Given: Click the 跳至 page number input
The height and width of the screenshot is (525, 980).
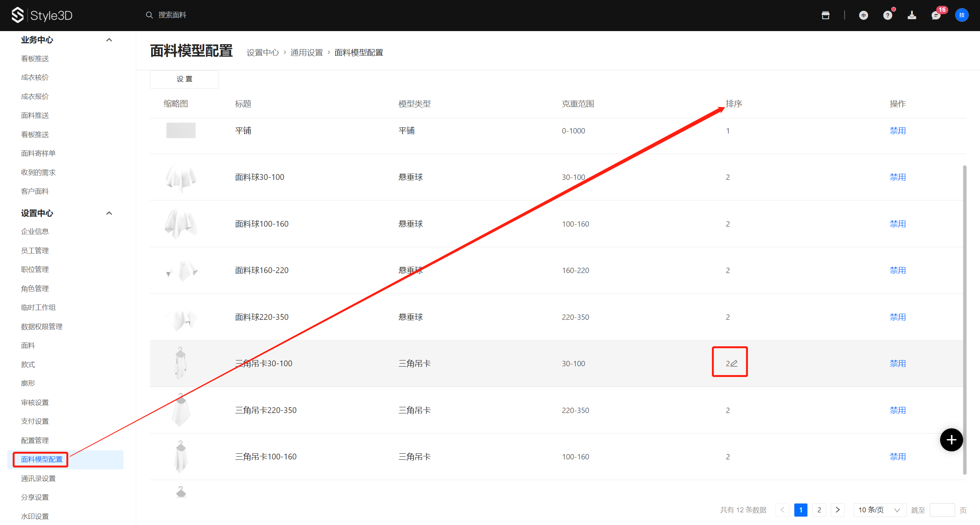Looking at the screenshot, I should click(942, 510).
